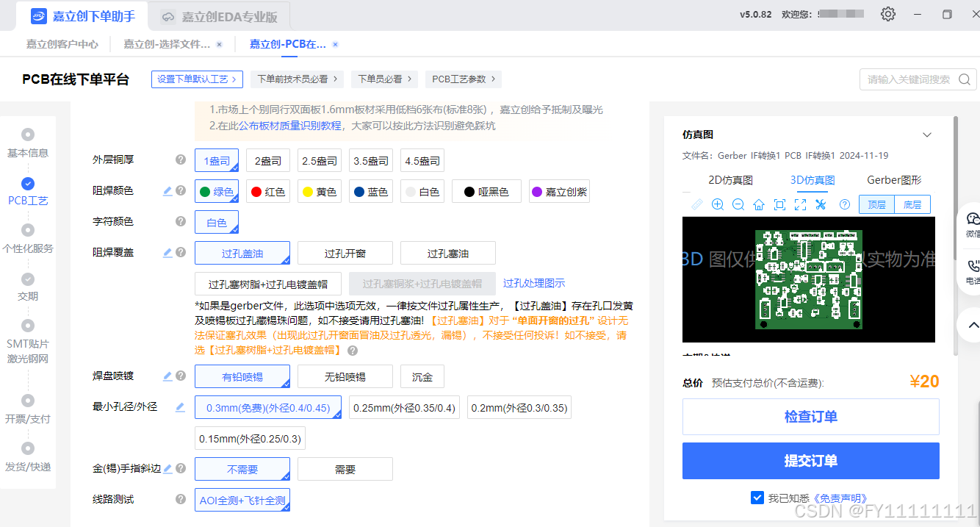Switch to 2D仿真图 tab
The height and width of the screenshot is (527, 980).
tap(730, 180)
